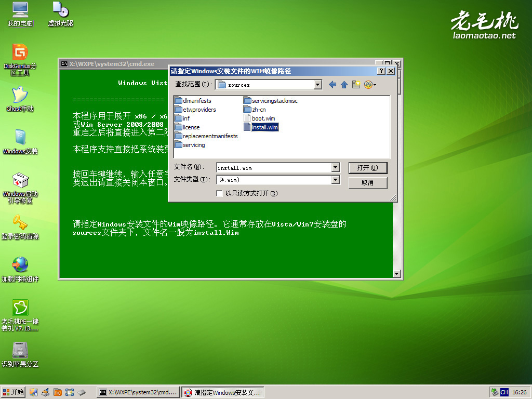Select the dlmanifests folder
532x399 pixels.
[193, 101]
